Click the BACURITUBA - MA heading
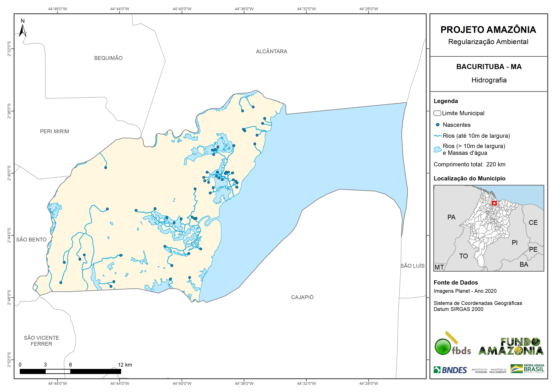 [489, 67]
